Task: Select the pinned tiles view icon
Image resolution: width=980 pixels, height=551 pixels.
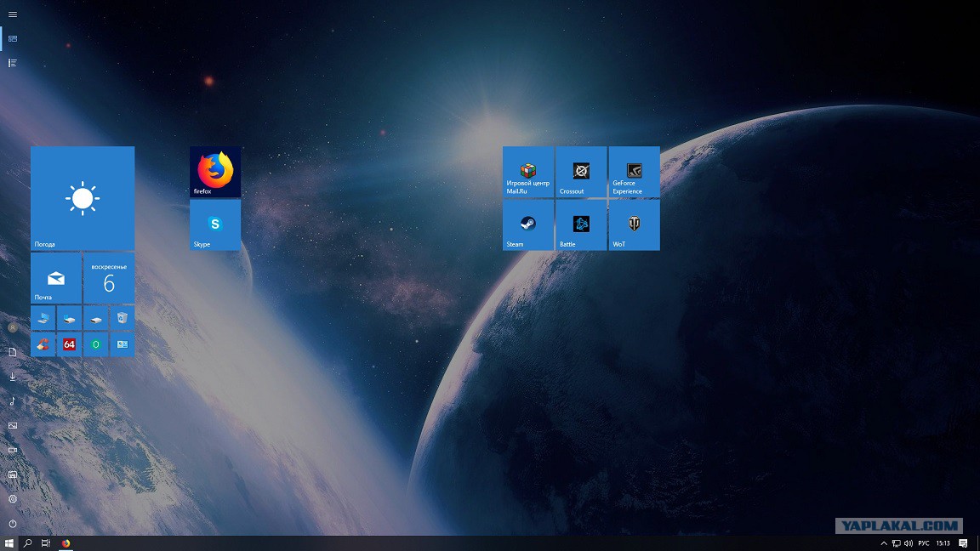Action: point(13,39)
